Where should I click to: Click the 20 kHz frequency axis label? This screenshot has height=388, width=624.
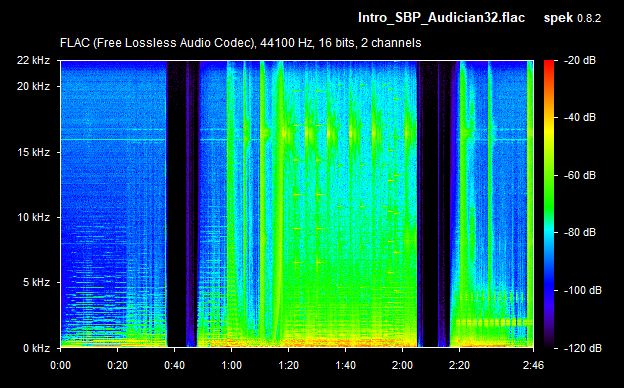coord(33,86)
